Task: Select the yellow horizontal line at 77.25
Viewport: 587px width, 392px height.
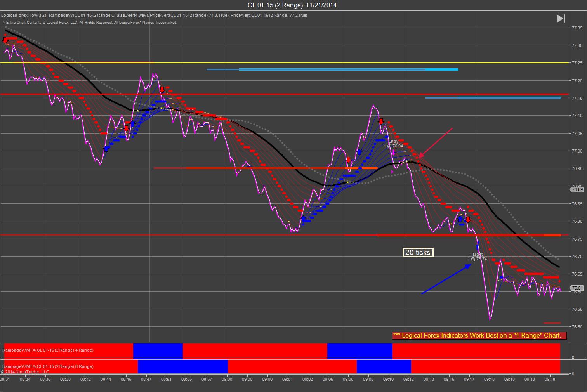Action: [284, 62]
